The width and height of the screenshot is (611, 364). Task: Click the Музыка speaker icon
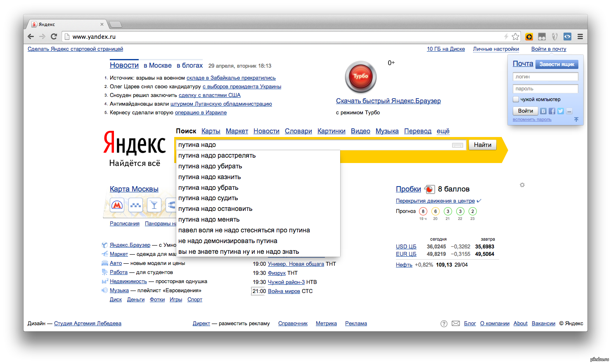pos(105,290)
